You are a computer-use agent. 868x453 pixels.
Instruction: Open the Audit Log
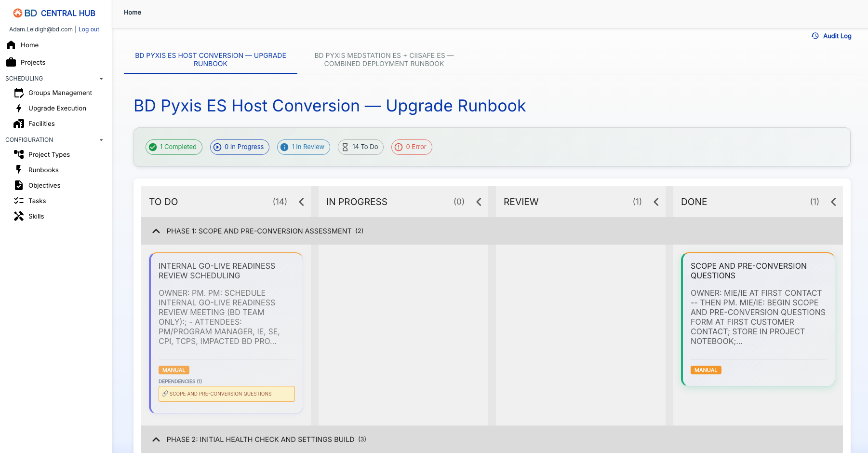831,36
